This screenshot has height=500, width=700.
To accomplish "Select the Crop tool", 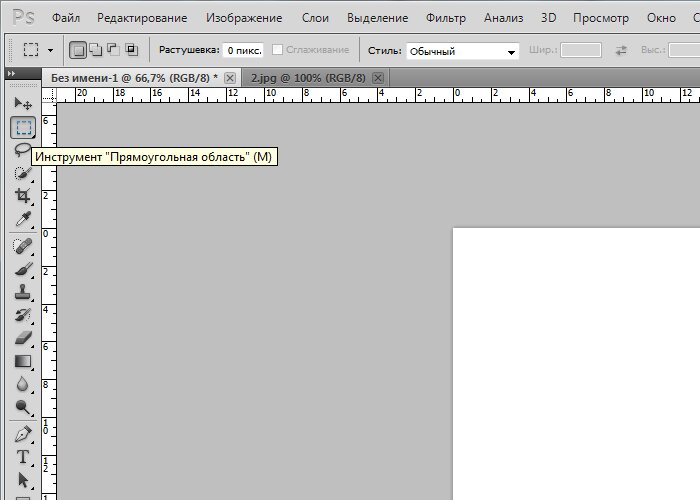I will [22, 196].
